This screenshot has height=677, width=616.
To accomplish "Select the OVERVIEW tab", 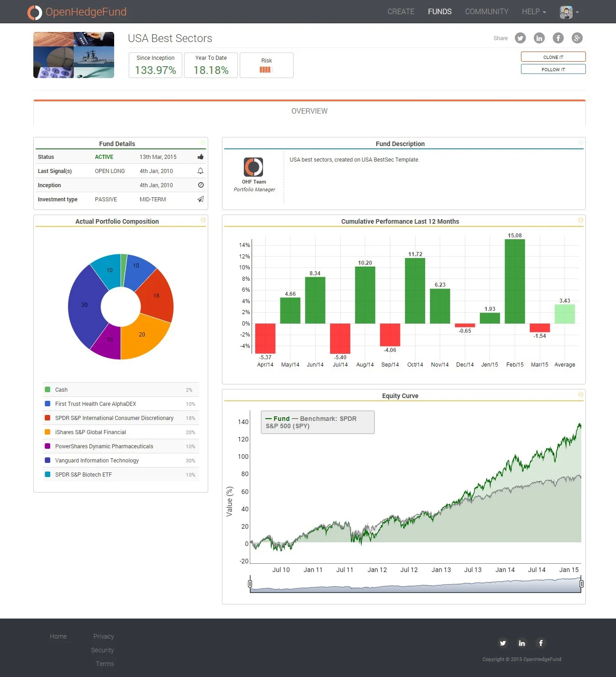I will pos(310,111).
